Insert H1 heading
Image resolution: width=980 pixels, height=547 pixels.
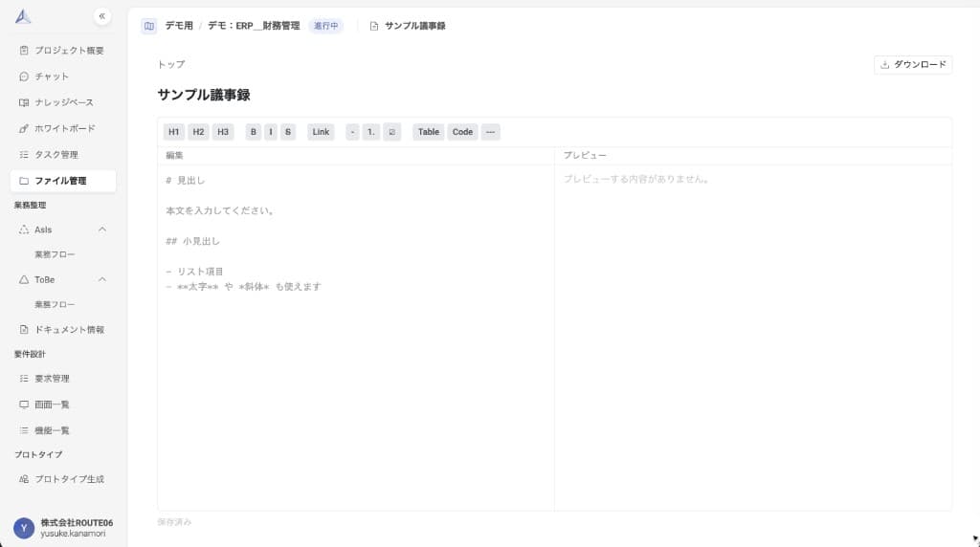[174, 132]
